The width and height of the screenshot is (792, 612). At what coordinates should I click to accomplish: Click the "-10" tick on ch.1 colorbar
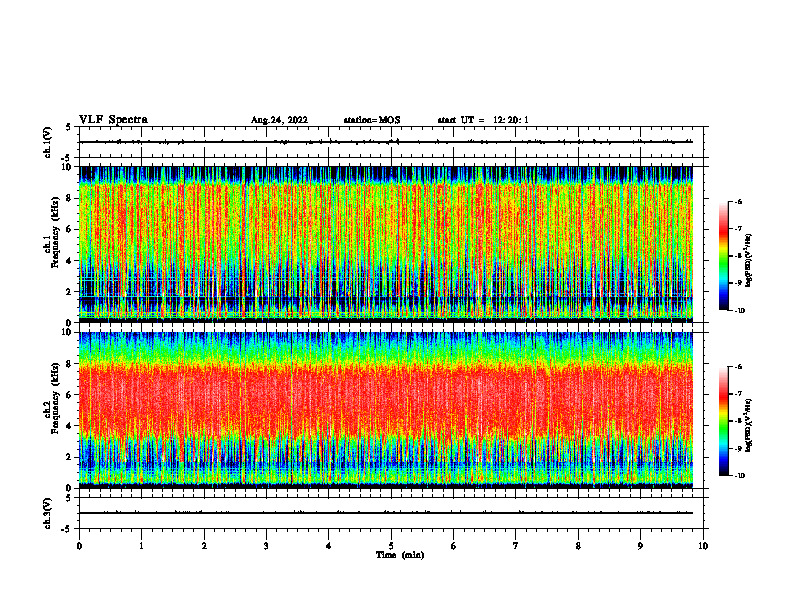739,311
